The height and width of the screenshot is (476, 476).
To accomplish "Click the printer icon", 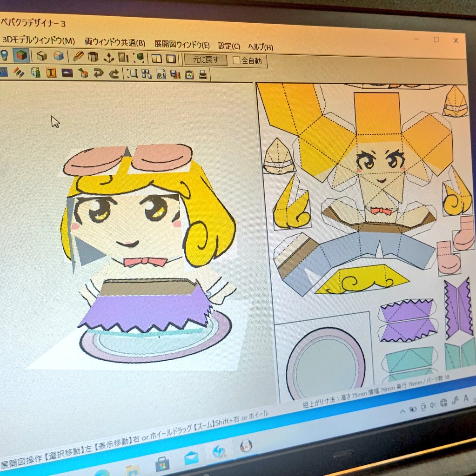I will 203,75.
